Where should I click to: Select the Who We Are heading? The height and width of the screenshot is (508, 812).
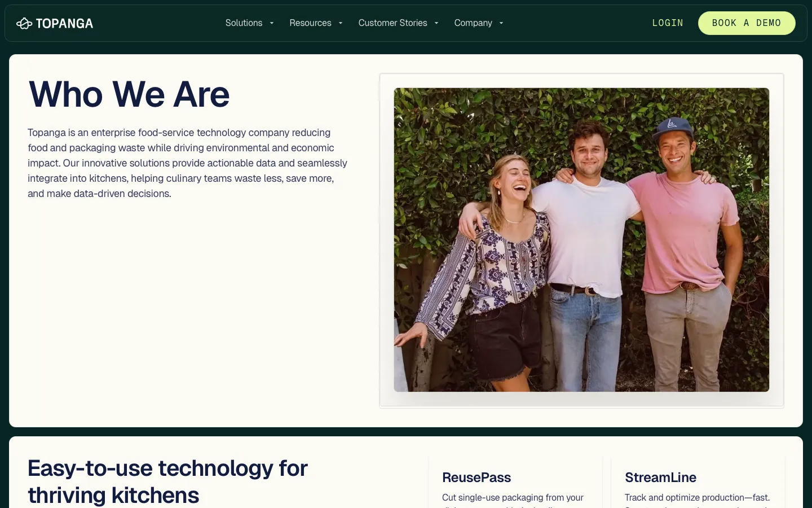(x=129, y=94)
